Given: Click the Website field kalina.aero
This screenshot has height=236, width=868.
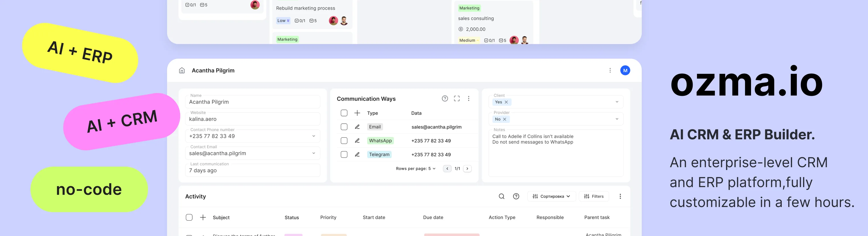Looking at the screenshot, I should (x=252, y=119).
